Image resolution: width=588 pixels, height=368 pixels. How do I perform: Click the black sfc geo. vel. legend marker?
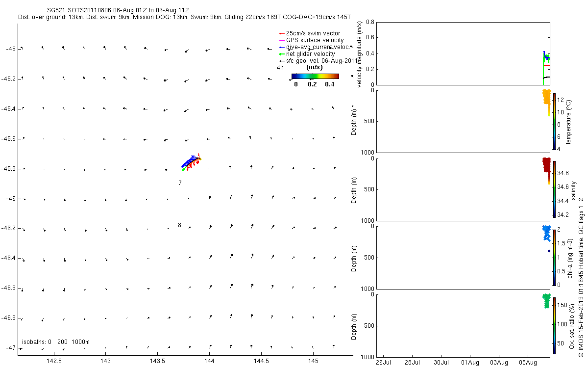click(x=281, y=61)
